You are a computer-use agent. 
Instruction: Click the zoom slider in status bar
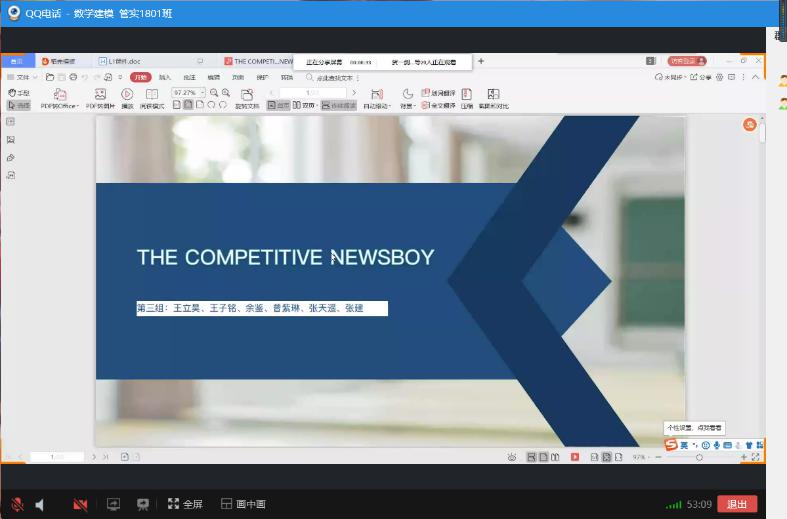tap(698, 457)
